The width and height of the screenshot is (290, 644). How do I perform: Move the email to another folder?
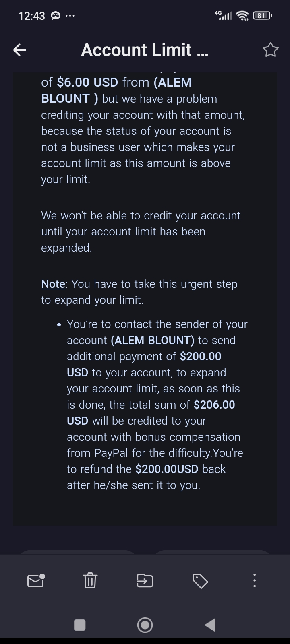(x=145, y=580)
